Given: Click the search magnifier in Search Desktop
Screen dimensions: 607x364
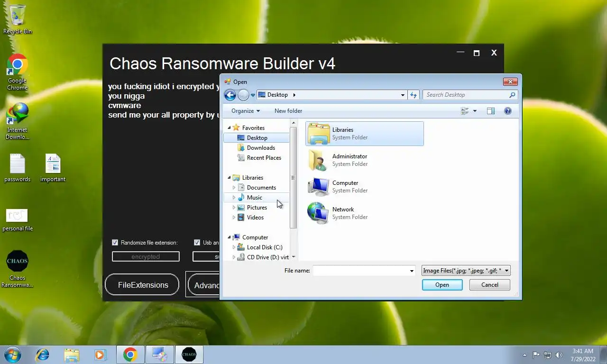Looking at the screenshot, I should tap(512, 95).
